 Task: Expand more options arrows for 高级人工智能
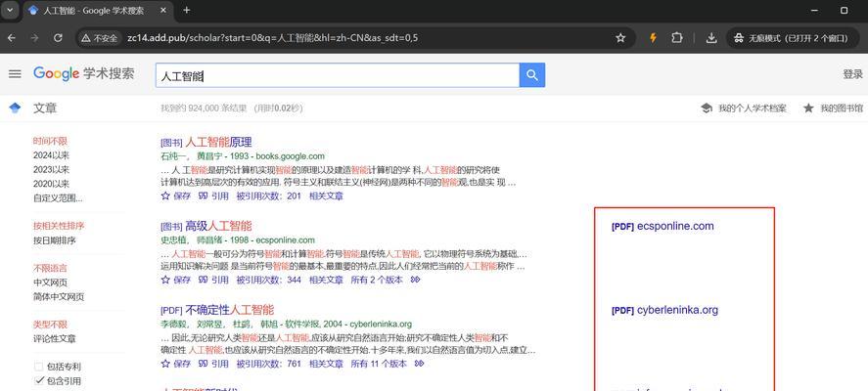(x=415, y=280)
